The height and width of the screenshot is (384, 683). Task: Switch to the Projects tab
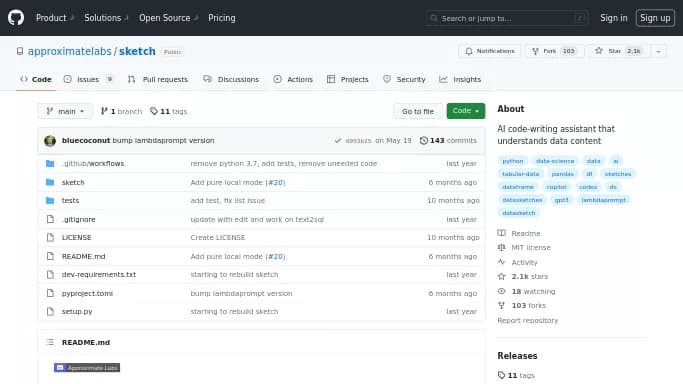[x=348, y=79]
